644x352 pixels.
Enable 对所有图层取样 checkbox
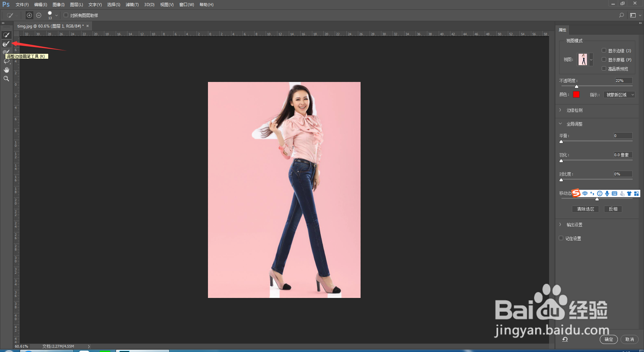(66, 15)
